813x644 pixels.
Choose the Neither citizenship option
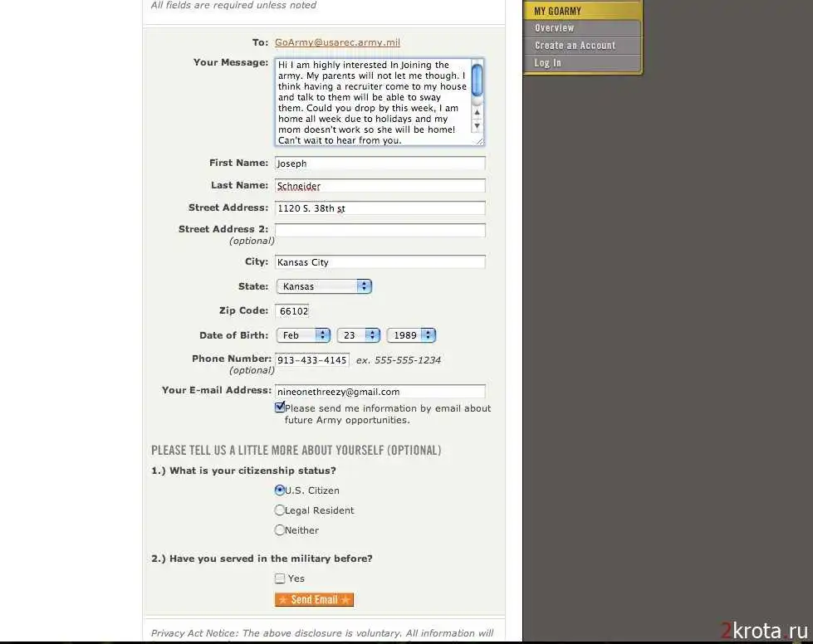pyautogui.click(x=280, y=530)
